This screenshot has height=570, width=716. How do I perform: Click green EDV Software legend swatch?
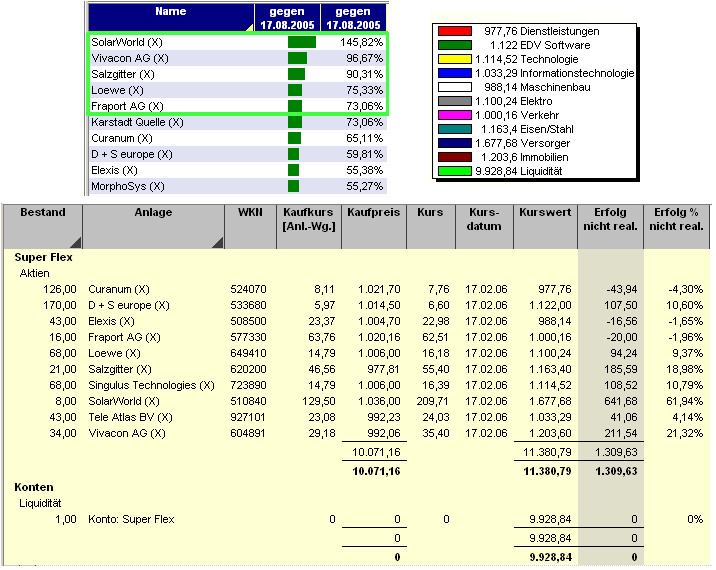455,45
